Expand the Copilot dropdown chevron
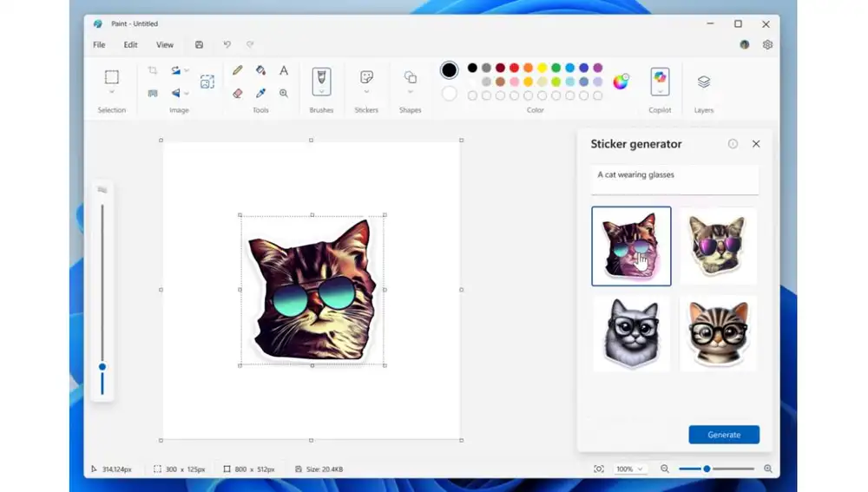868x492 pixels. (660, 92)
